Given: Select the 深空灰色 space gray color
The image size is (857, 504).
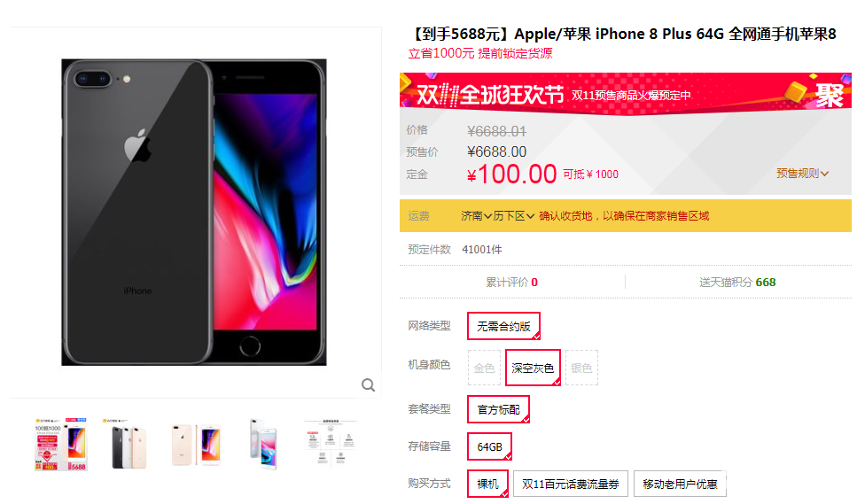Looking at the screenshot, I should pyautogui.click(x=533, y=368).
